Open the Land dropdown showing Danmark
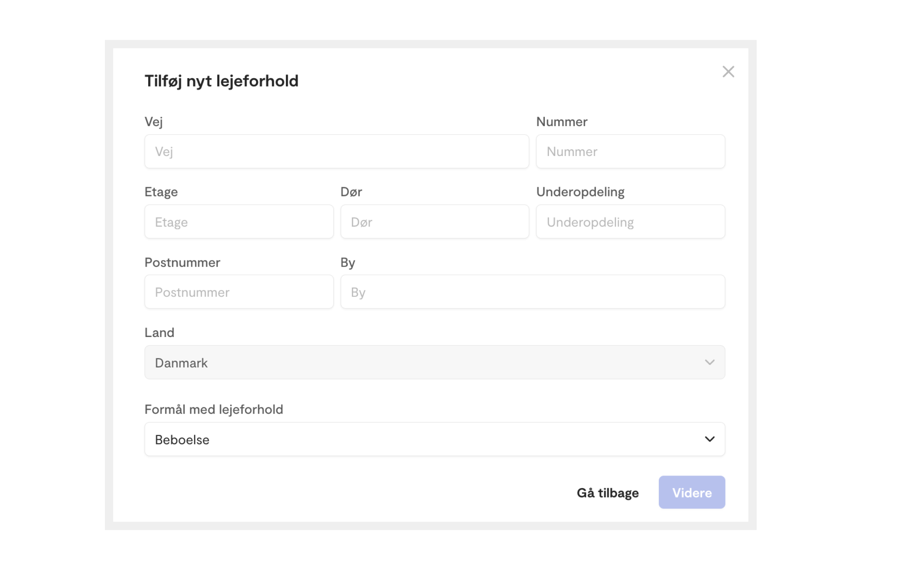The image size is (924, 570). (x=435, y=362)
